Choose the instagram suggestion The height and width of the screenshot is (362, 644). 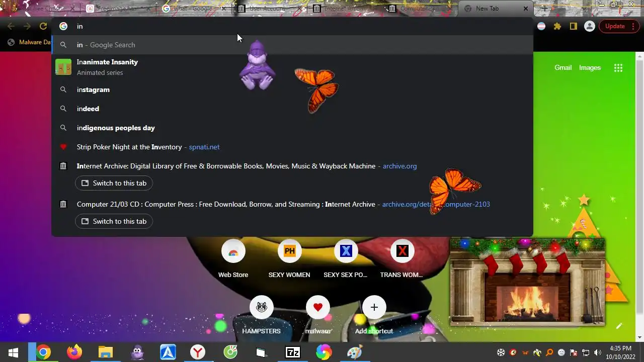[x=292, y=89]
